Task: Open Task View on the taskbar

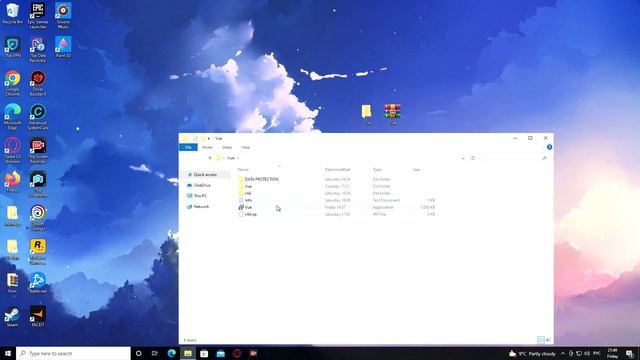Action: pyautogui.click(x=155, y=353)
